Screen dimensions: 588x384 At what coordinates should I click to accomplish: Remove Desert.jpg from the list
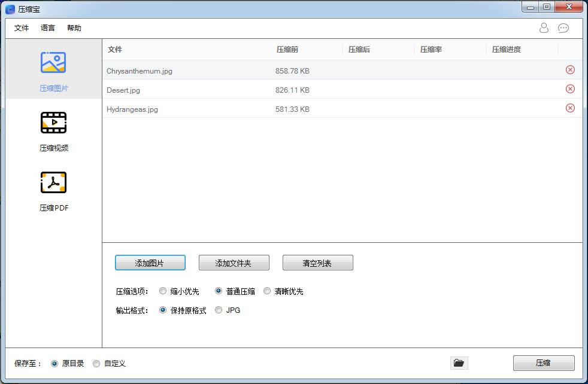pos(570,89)
